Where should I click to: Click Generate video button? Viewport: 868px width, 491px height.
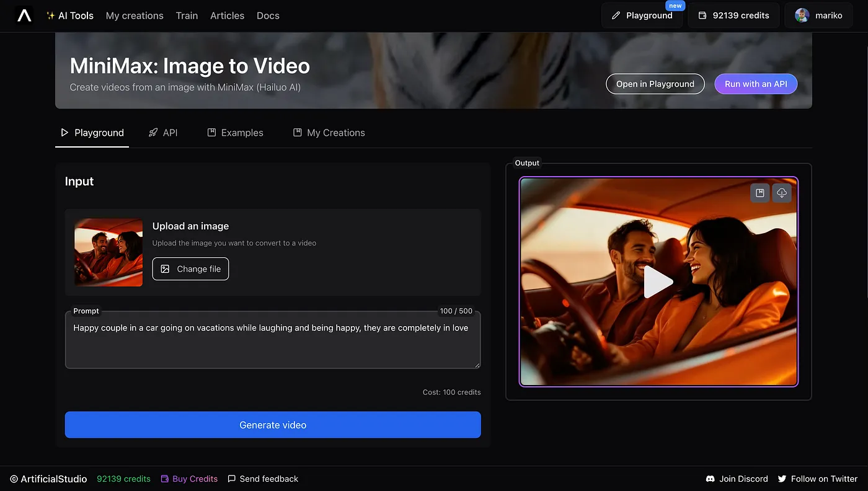(273, 425)
